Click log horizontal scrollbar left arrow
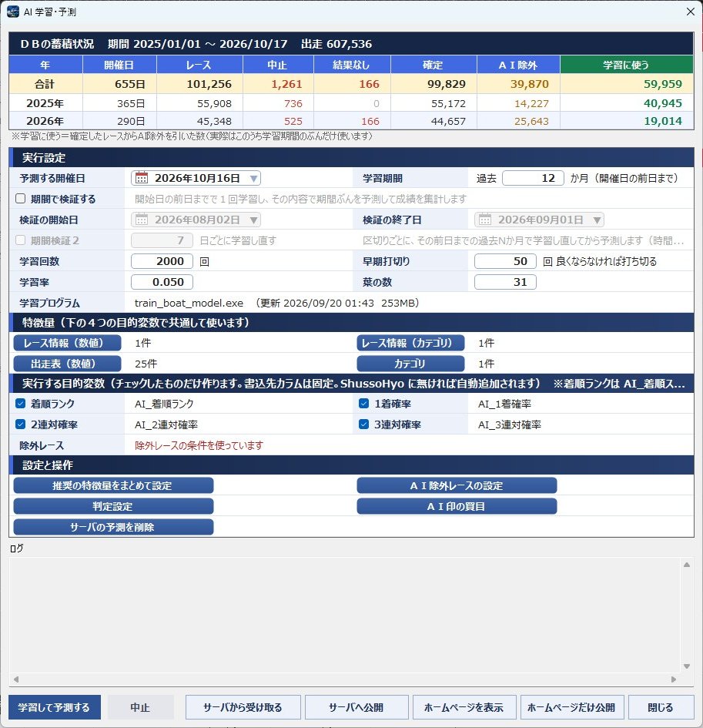The image size is (703, 728). pyautogui.click(x=16, y=679)
